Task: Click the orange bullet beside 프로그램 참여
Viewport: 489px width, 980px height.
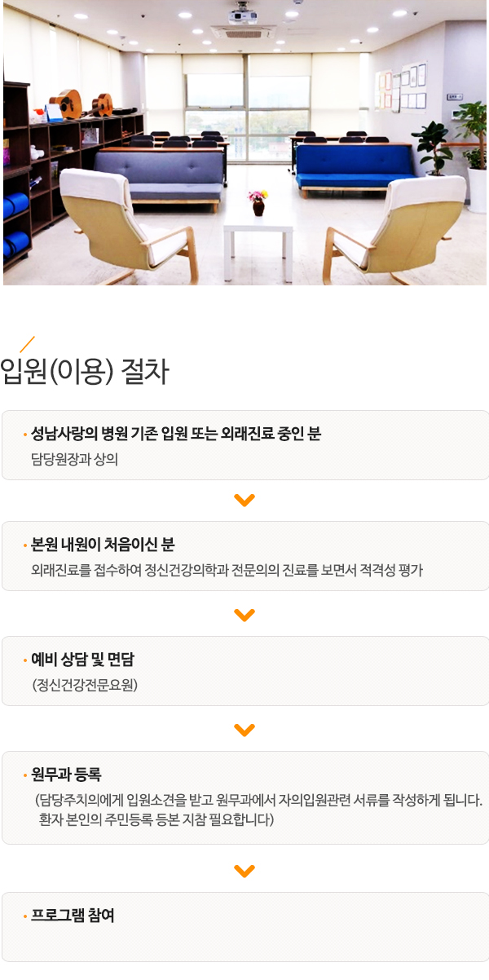Action: [x=25, y=916]
